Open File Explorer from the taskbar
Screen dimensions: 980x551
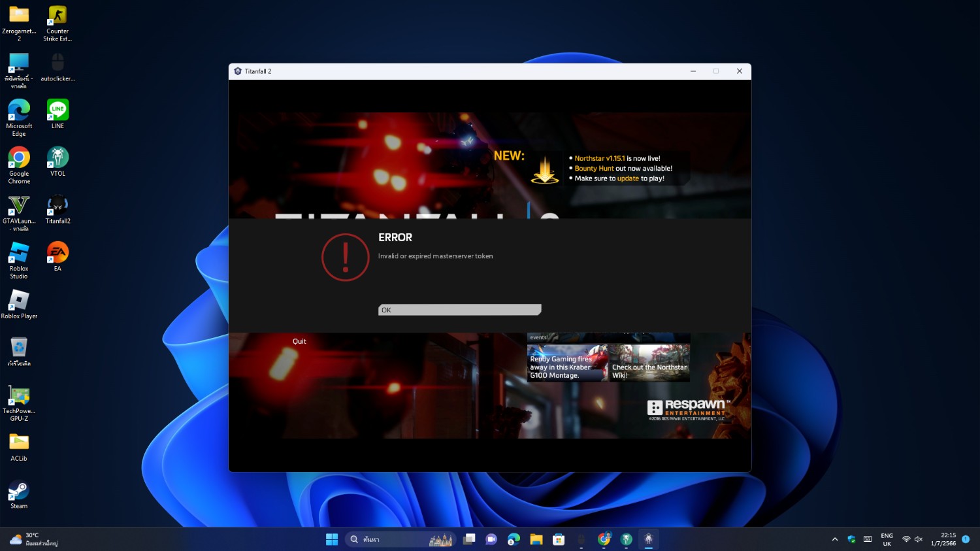click(x=536, y=539)
